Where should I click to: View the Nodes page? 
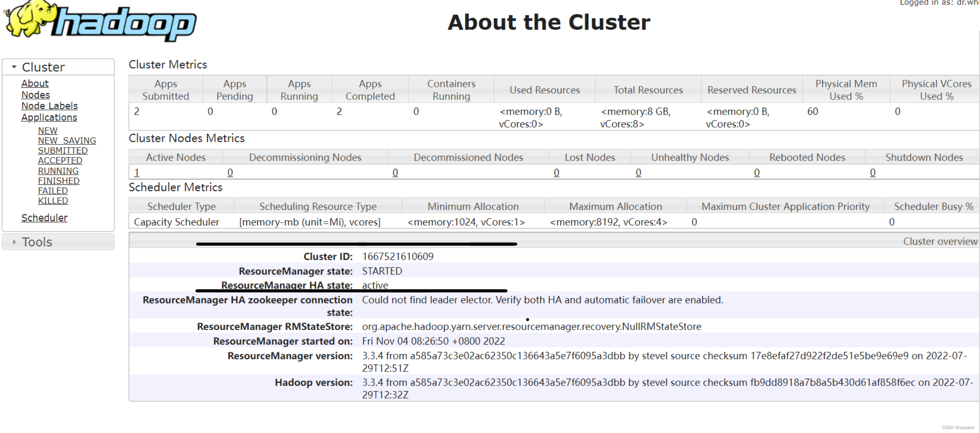pos(35,95)
